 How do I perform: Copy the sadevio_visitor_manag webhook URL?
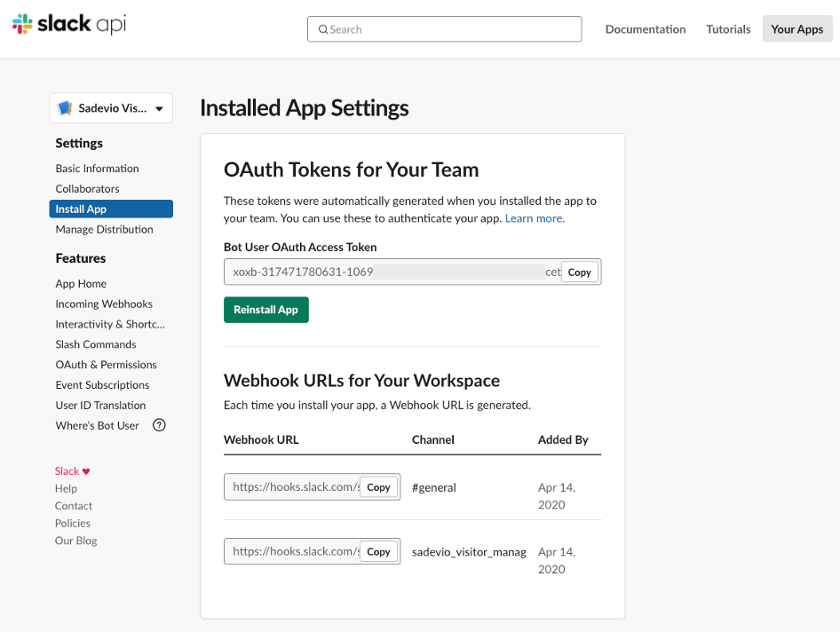(x=378, y=551)
